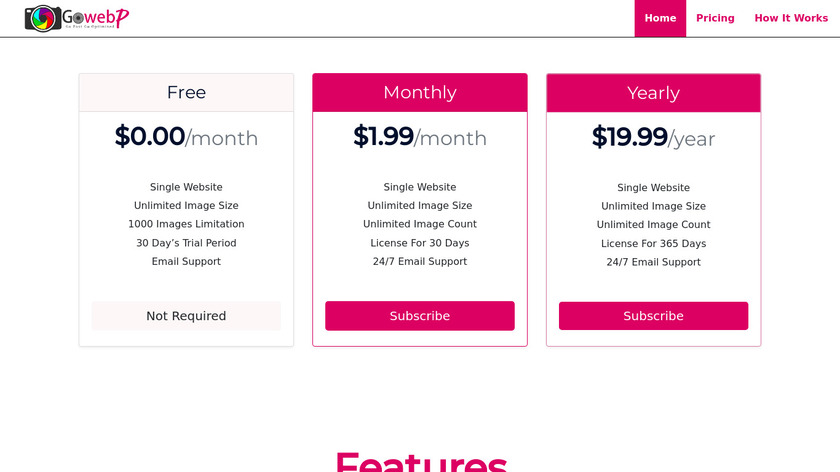840x472 pixels.
Task: Click the Features section heading
Action: point(420,462)
